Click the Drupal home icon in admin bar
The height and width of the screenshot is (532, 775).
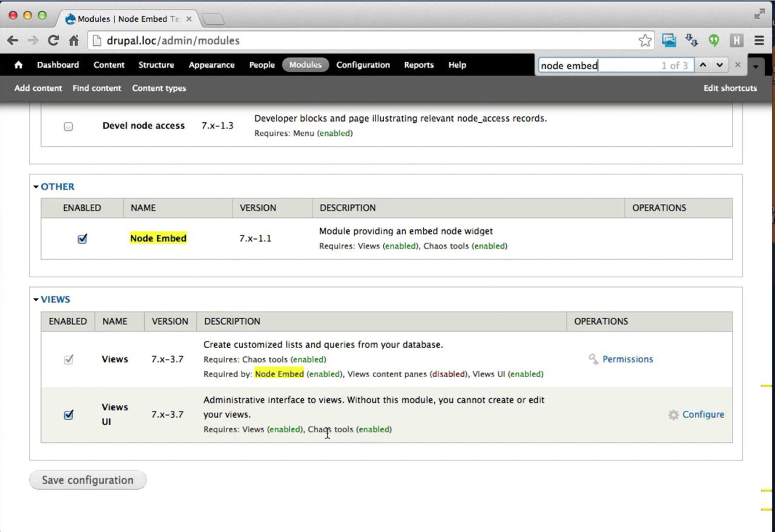coord(18,65)
